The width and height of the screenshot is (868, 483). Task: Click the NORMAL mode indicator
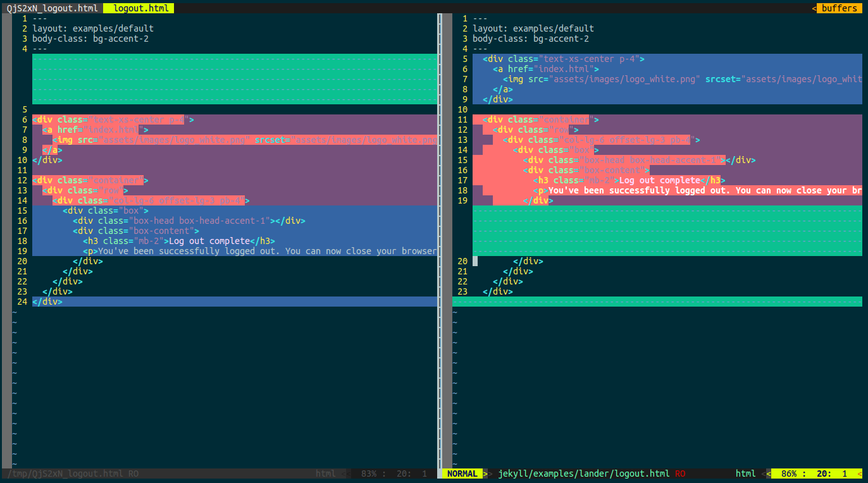click(461, 473)
